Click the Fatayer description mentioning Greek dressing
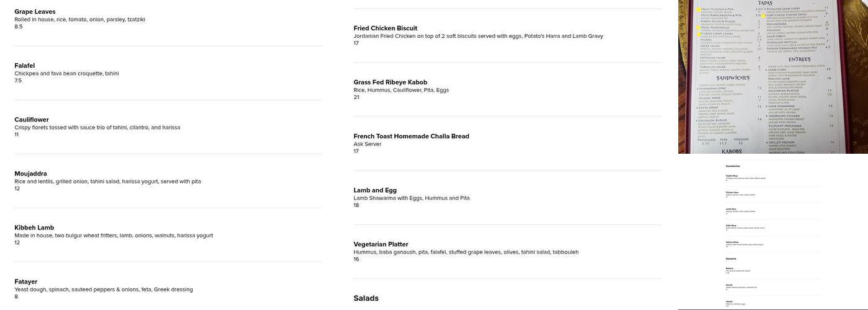This screenshot has width=868, height=310. (x=104, y=290)
